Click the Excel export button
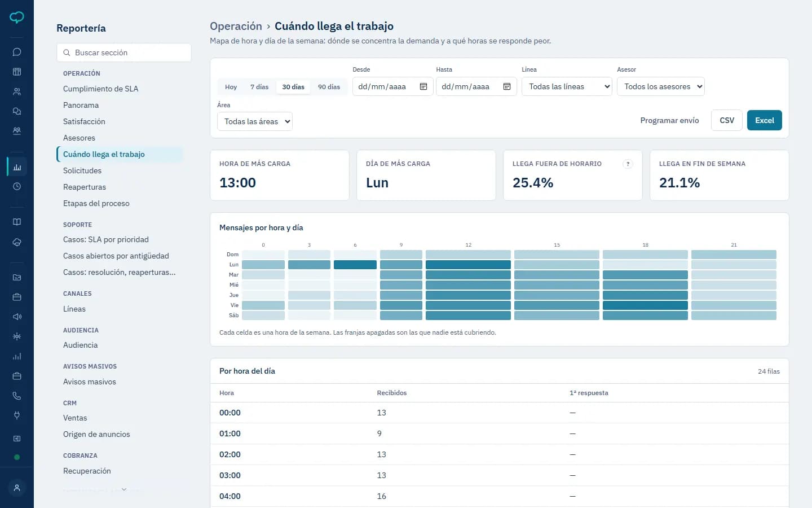812x508 pixels. (x=765, y=120)
